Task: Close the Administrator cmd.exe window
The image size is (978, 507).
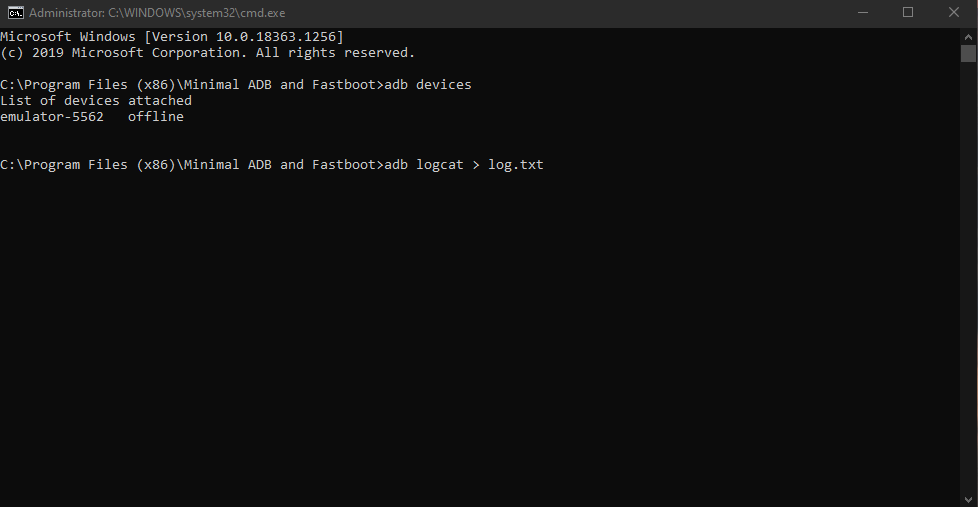Action: tap(953, 13)
